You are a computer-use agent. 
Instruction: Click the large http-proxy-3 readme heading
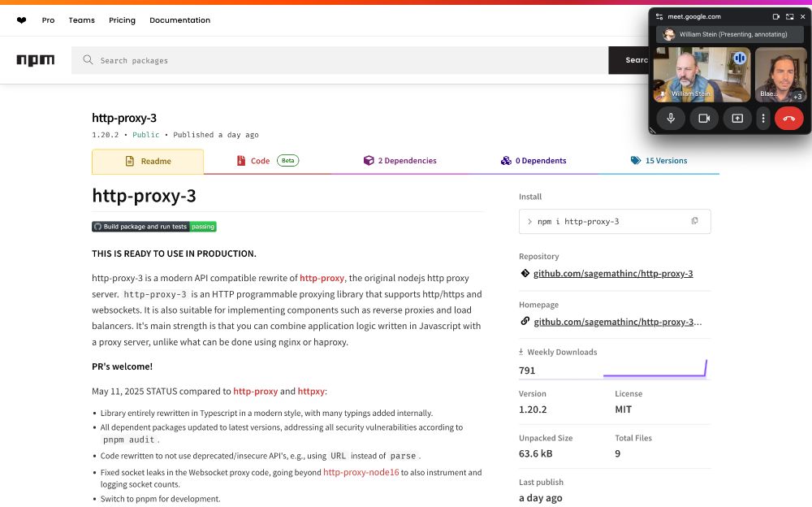pos(144,196)
